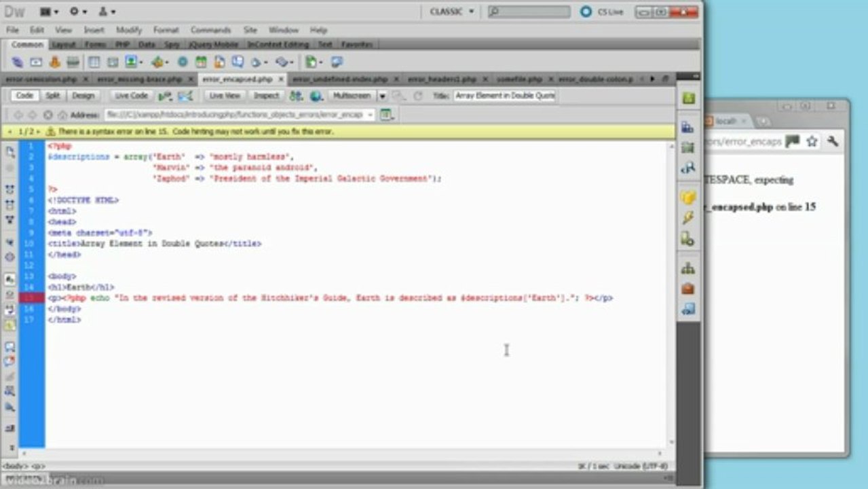Click the Hyperlink icon in Common toolbar
This screenshot has width=868, height=489.
click(18, 62)
